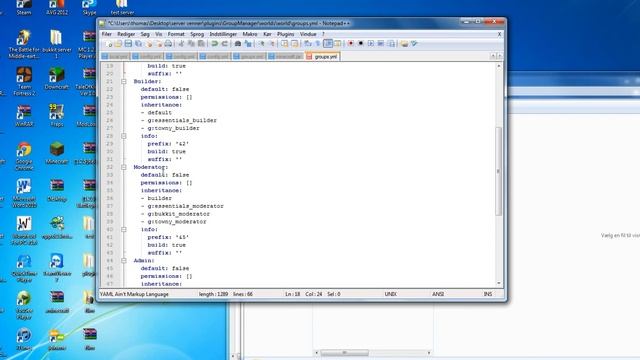This screenshot has height=360, width=640.
Task: Select the active groups.yml tab
Action: click(x=322, y=56)
